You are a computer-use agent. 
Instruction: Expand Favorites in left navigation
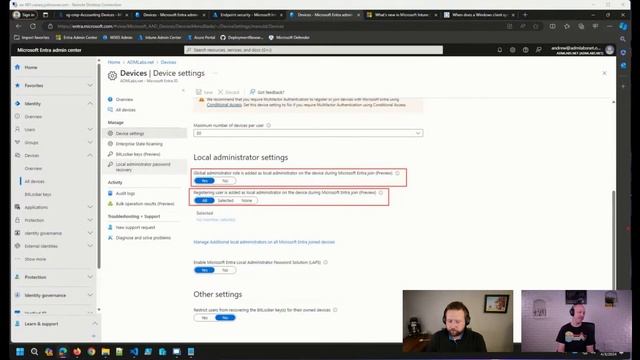pos(90,85)
